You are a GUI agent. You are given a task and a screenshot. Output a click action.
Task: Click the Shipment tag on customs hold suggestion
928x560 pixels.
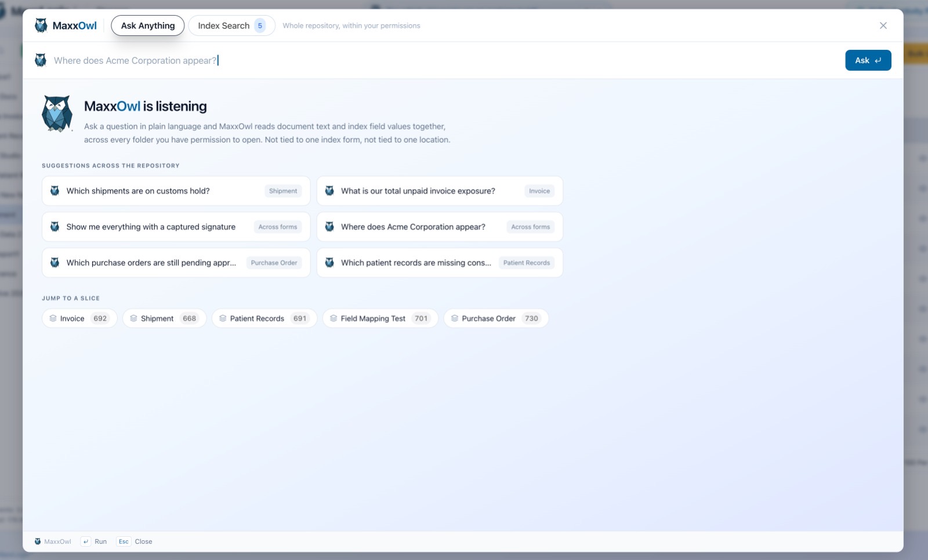[283, 191]
